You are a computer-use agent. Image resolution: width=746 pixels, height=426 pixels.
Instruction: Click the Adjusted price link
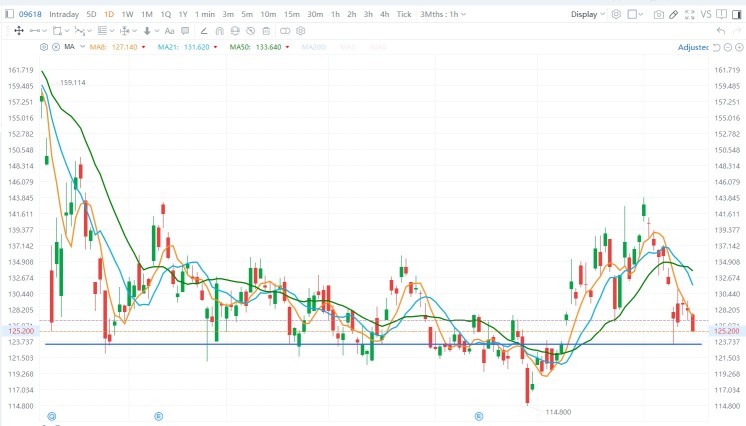pyautogui.click(x=692, y=47)
